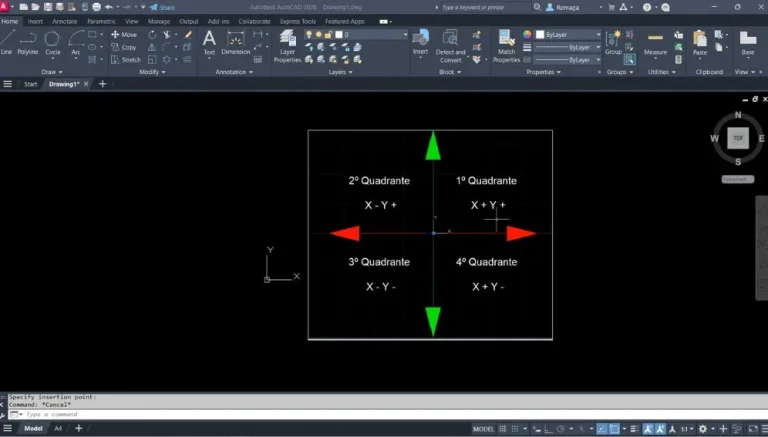
Task: Click the Dimension tool
Action: (236, 42)
